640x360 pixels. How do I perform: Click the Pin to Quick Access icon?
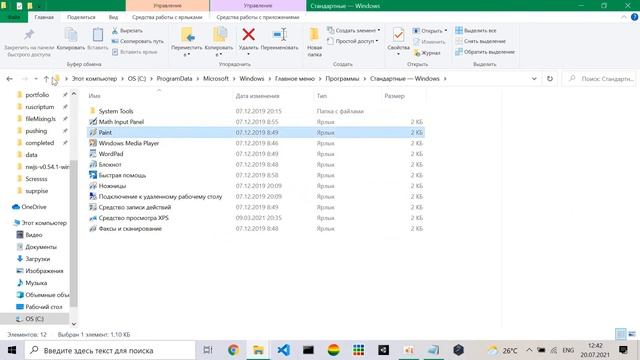click(x=29, y=35)
